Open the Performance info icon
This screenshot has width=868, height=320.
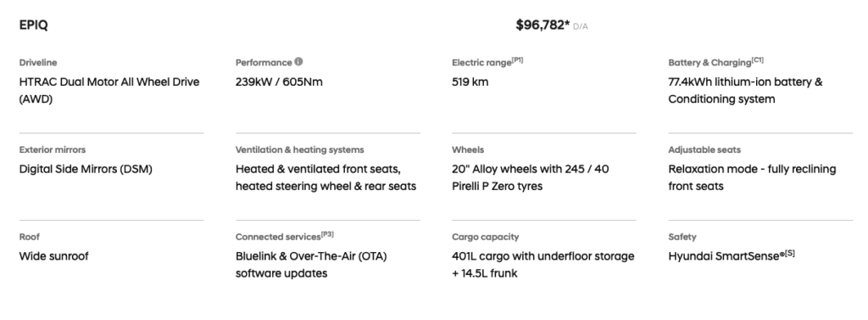pyautogui.click(x=298, y=62)
